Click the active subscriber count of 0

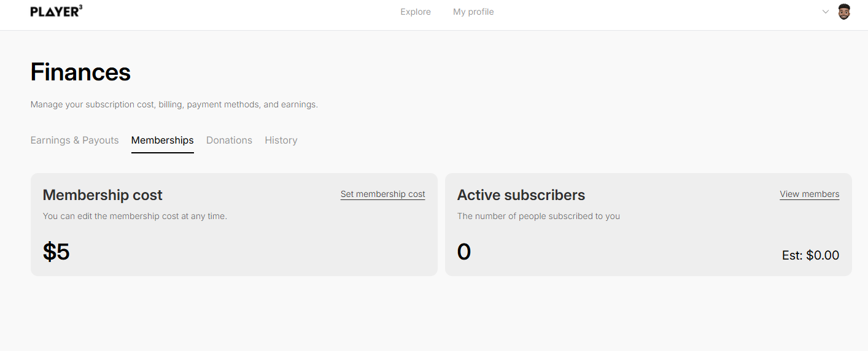coord(464,252)
